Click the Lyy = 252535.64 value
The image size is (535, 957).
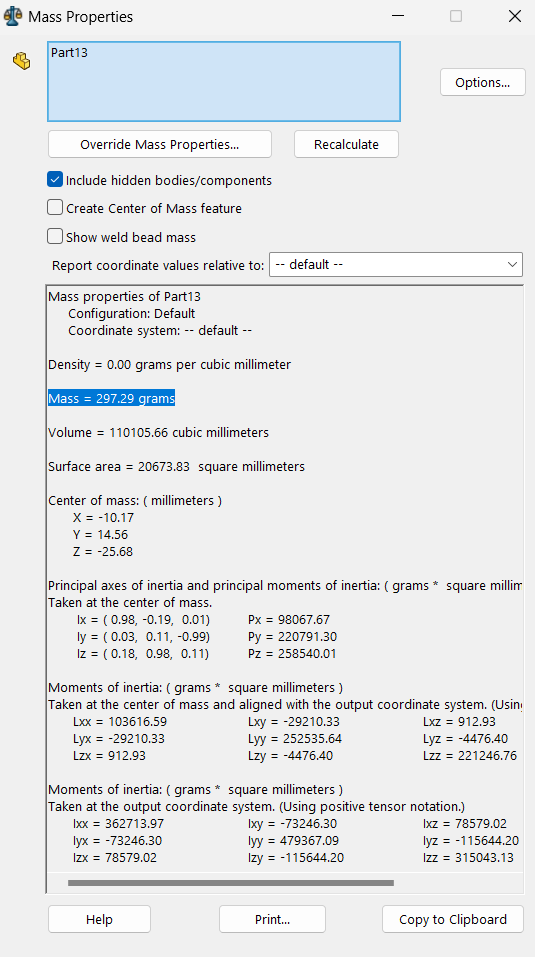tap(295, 739)
